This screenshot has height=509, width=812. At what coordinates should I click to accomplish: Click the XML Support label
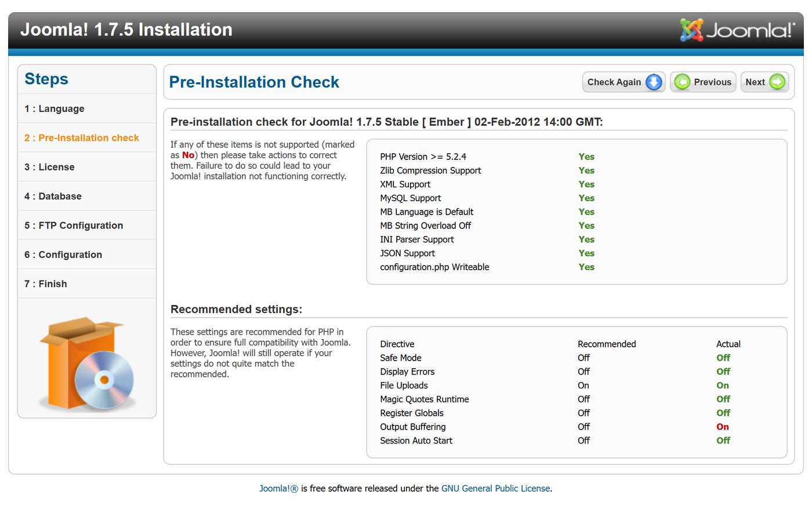click(405, 184)
